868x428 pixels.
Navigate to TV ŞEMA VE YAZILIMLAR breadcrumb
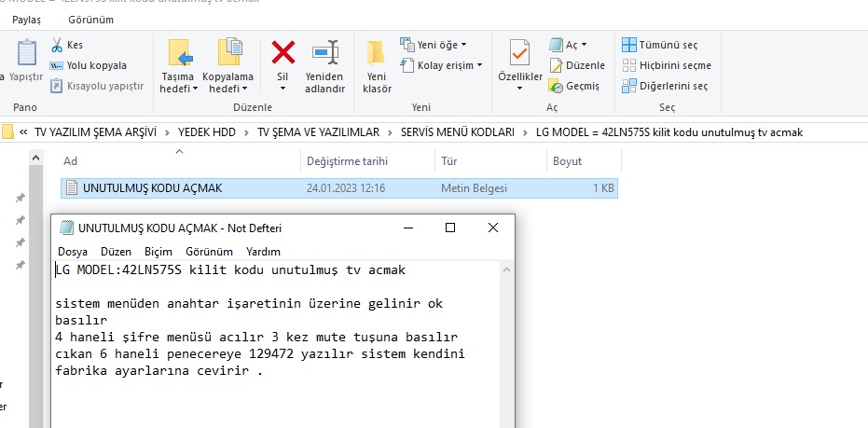click(x=318, y=132)
